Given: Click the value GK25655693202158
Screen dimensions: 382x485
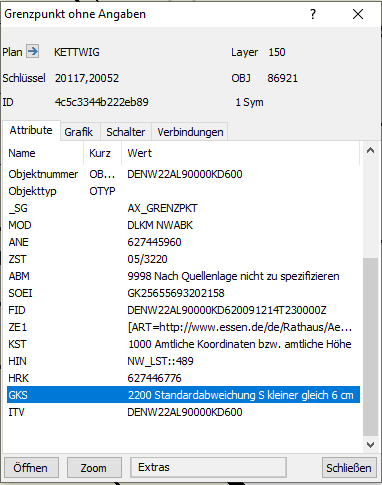Looking at the screenshot, I should tap(176, 293).
